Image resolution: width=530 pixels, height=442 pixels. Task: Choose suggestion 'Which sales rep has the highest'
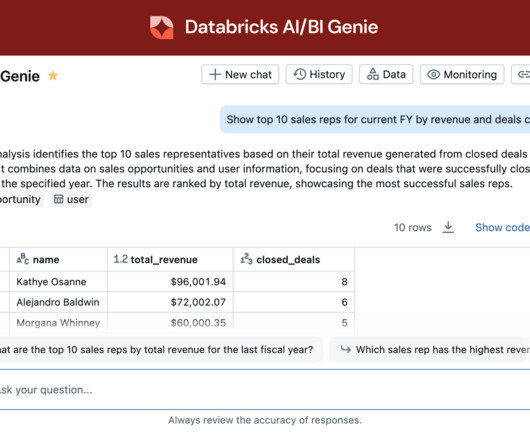pos(430,349)
